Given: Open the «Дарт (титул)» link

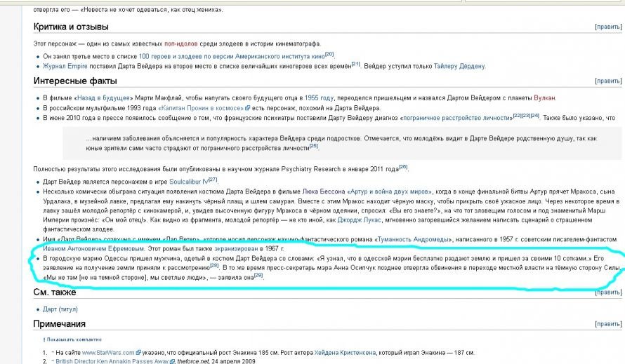Looking at the screenshot, I should pos(60,309).
